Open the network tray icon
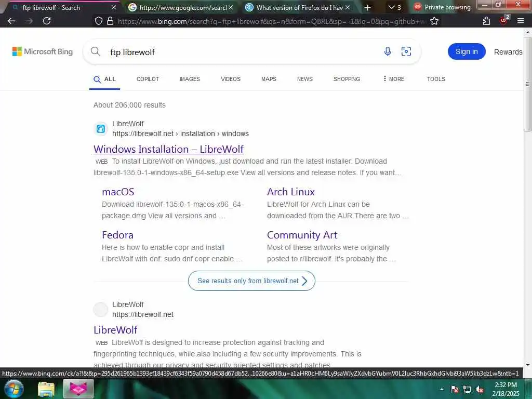 tap(467, 390)
